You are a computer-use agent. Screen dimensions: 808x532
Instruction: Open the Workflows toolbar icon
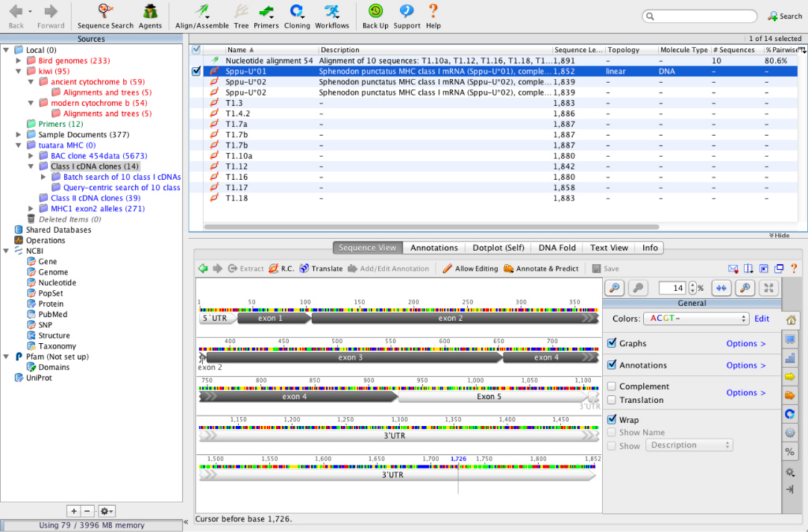tap(332, 16)
